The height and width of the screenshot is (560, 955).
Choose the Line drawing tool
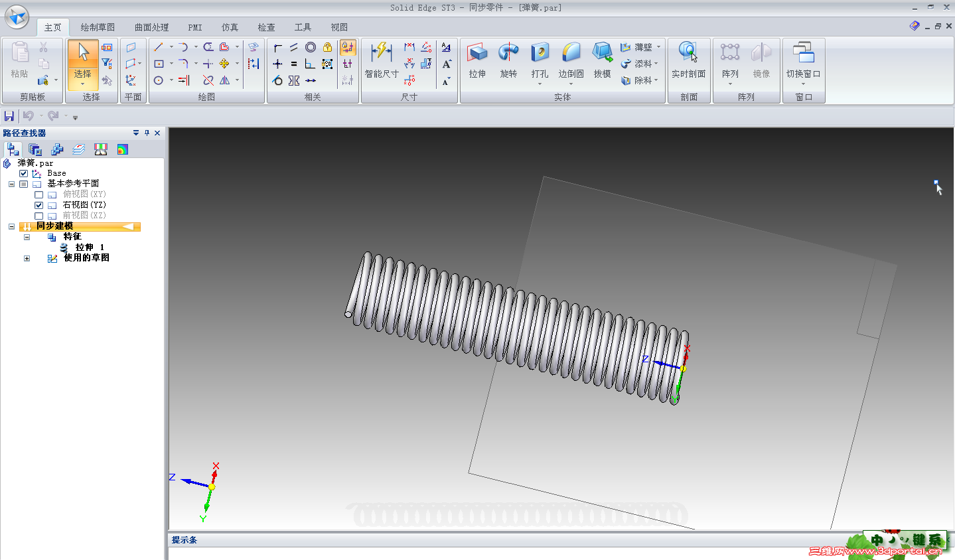[159, 47]
